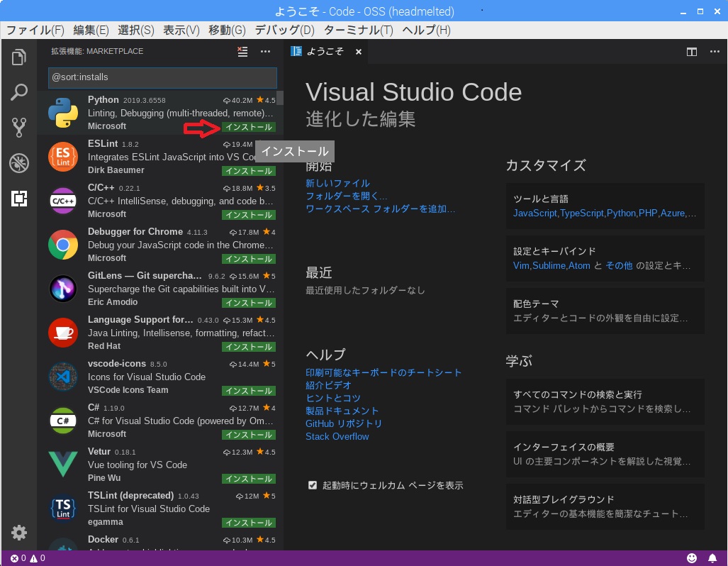Open the Search view in activity bar
This screenshot has height=566, width=728.
pos(18,92)
